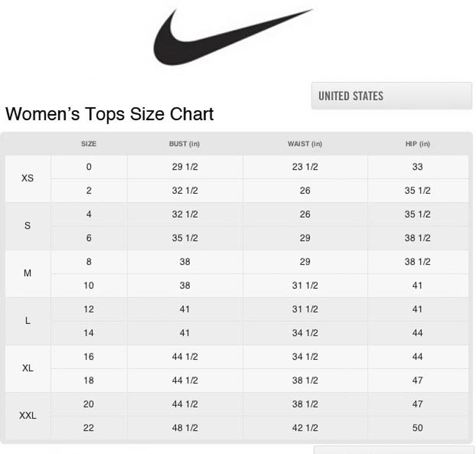The width and height of the screenshot is (476, 454).
Task: Click the L size row label
Action: pyautogui.click(x=27, y=321)
